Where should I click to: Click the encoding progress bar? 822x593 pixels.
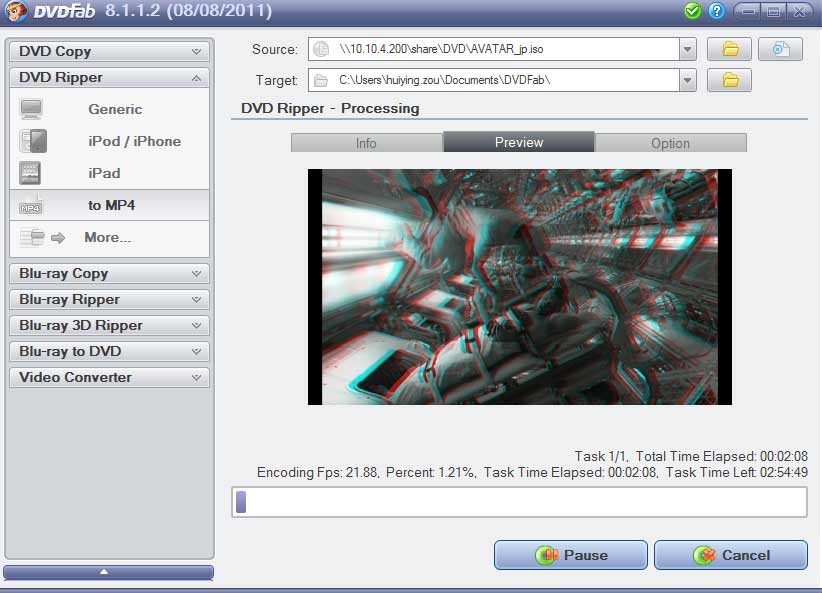point(520,502)
